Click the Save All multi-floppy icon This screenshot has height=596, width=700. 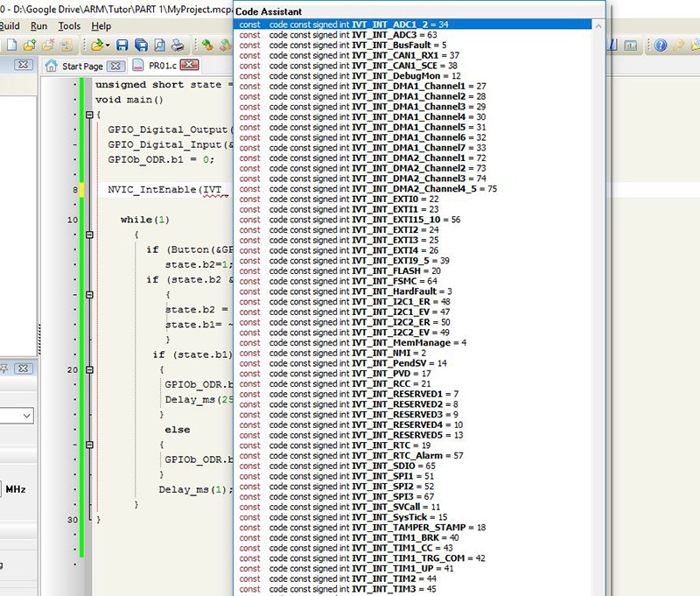(x=141, y=46)
